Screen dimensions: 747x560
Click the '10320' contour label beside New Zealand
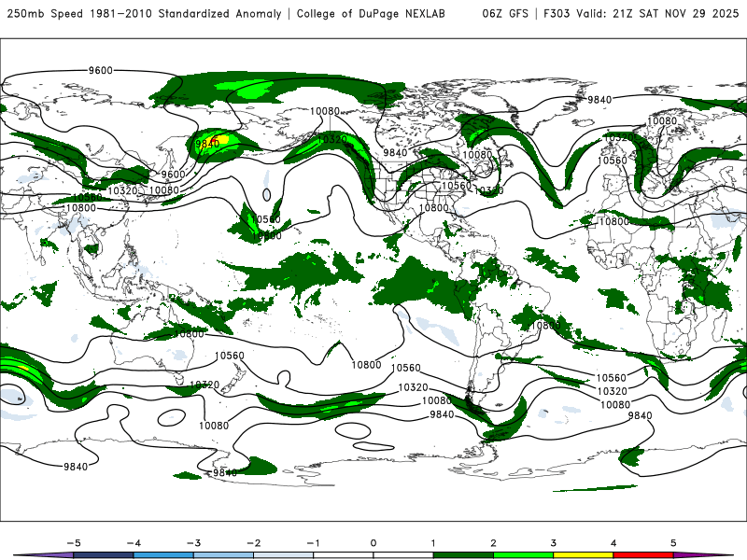(204, 385)
